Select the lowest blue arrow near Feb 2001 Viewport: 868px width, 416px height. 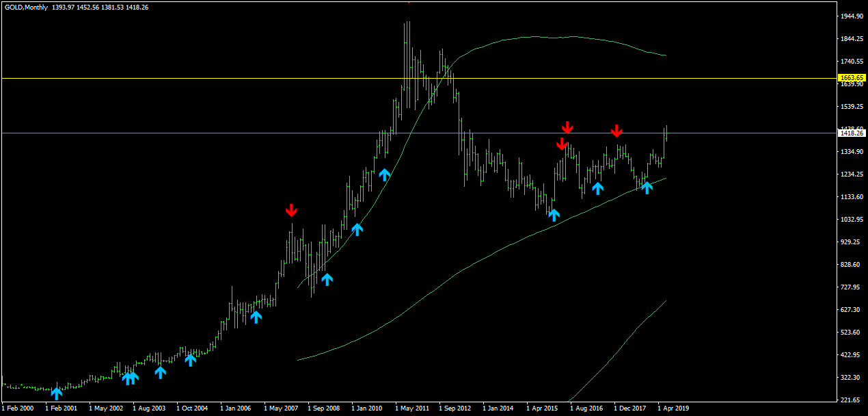(x=57, y=392)
